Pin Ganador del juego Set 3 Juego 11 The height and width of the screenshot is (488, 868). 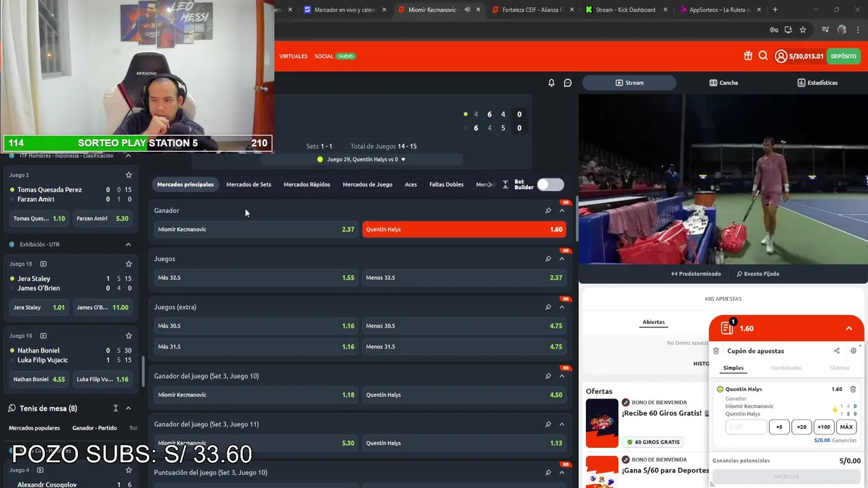click(x=548, y=424)
